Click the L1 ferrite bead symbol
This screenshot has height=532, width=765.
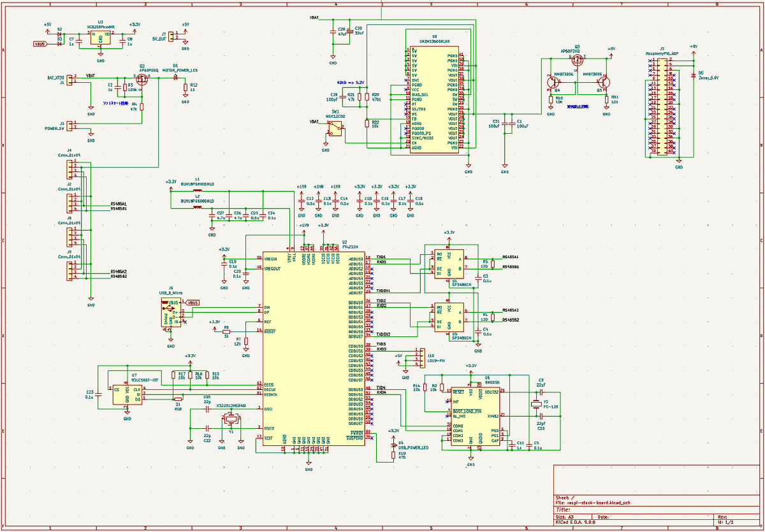(197, 190)
